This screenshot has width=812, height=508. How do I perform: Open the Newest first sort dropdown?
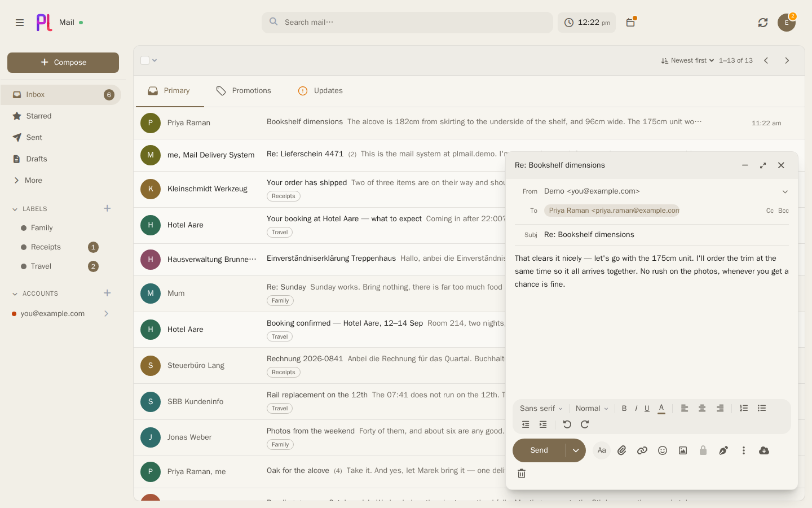688,60
